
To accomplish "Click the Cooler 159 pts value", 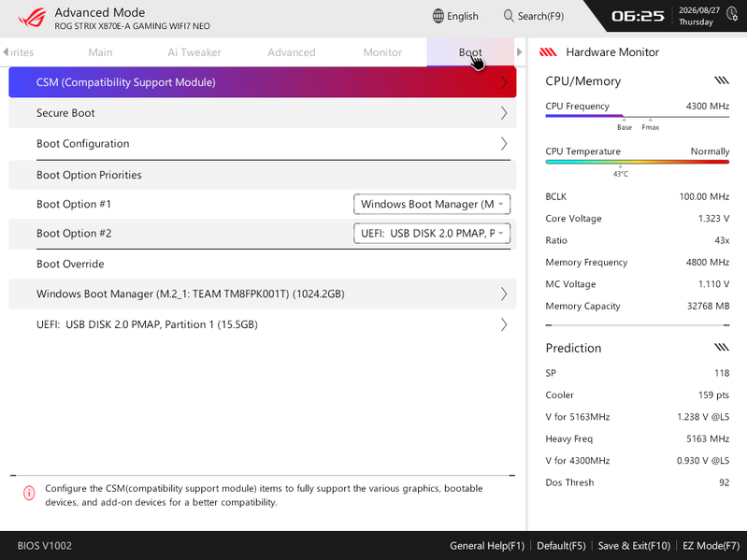I will coord(713,395).
